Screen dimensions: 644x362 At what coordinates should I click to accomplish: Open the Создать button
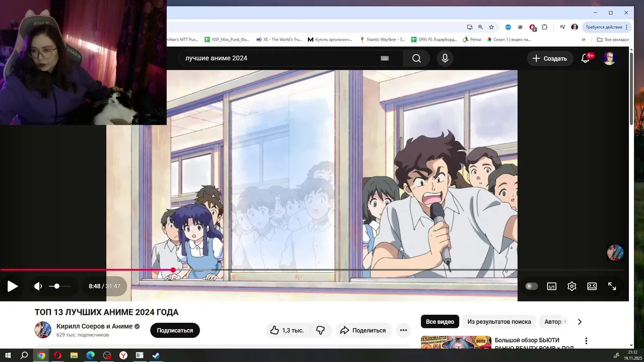pyautogui.click(x=549, y=58)
